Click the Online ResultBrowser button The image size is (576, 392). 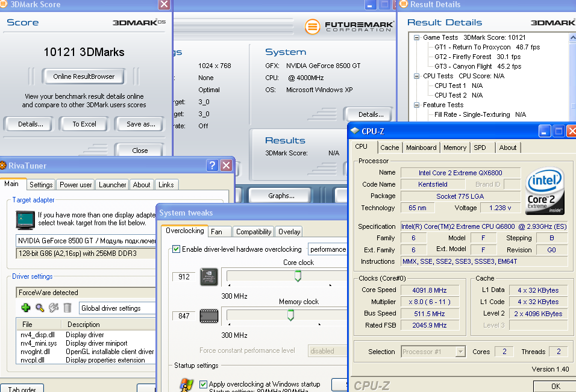click(84, 76)
